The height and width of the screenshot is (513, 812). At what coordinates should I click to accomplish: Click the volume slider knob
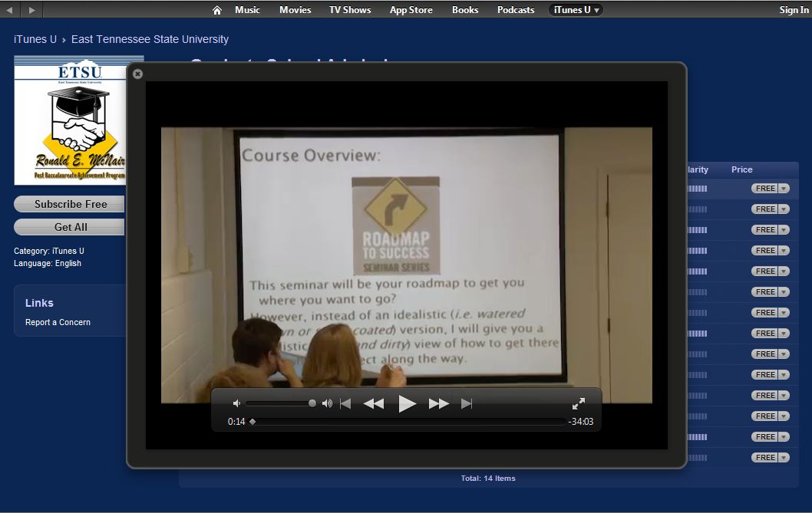(x=312, y=403)
